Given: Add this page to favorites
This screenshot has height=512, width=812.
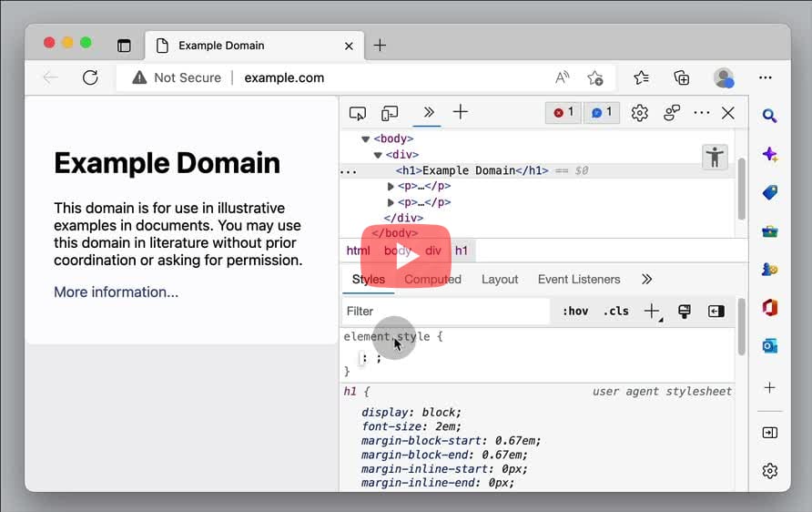Looking at the screenshot, I should point(594,77).
